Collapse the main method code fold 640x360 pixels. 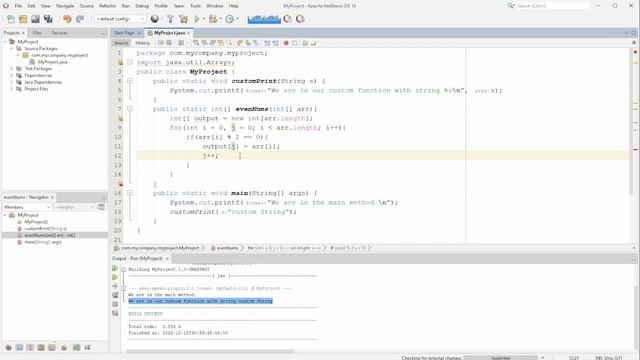coord(130,193)
